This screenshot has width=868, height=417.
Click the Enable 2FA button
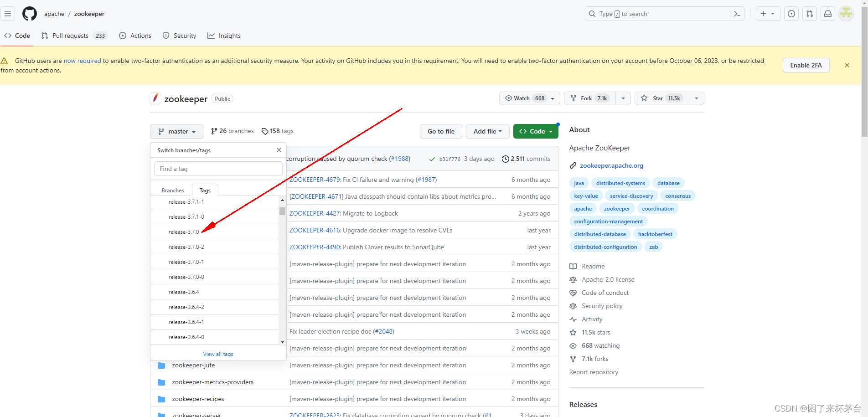click(806, 65)
